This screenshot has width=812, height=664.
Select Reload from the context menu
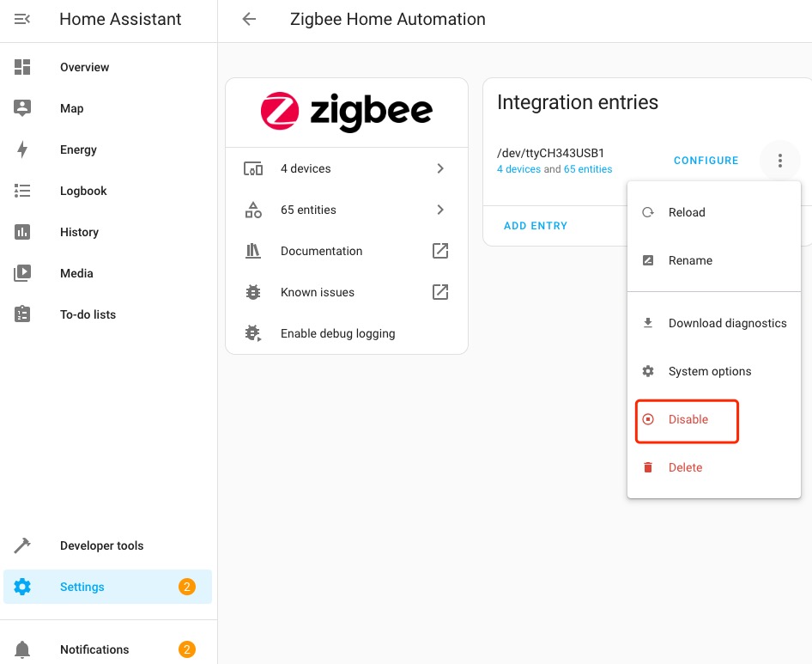(687, 212)
